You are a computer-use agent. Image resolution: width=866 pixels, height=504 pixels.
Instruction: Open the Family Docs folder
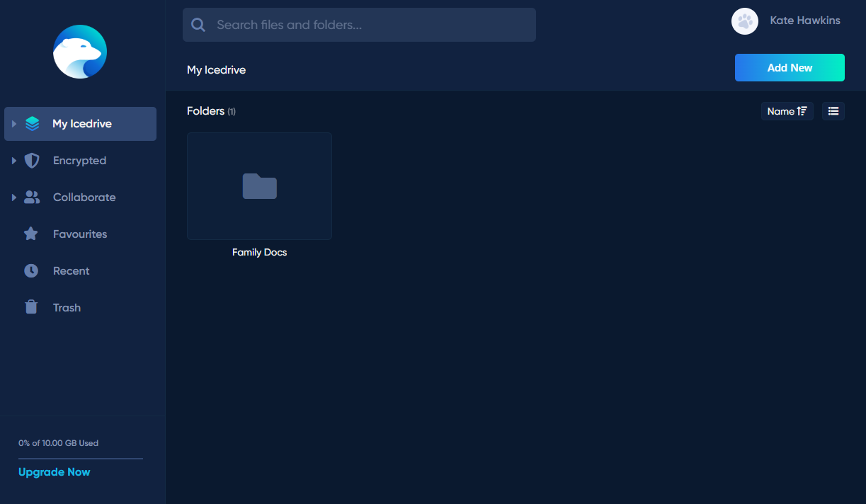[x=259, y=186]
